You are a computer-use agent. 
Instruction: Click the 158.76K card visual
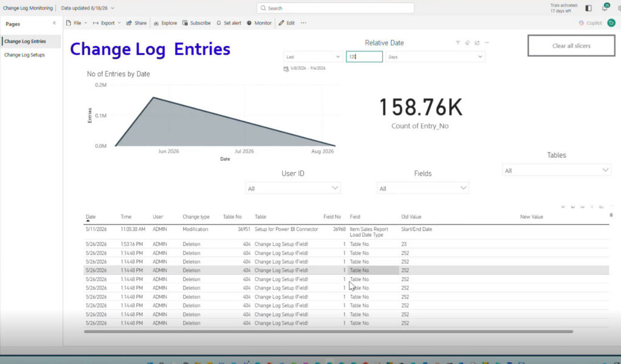(420, 113)
